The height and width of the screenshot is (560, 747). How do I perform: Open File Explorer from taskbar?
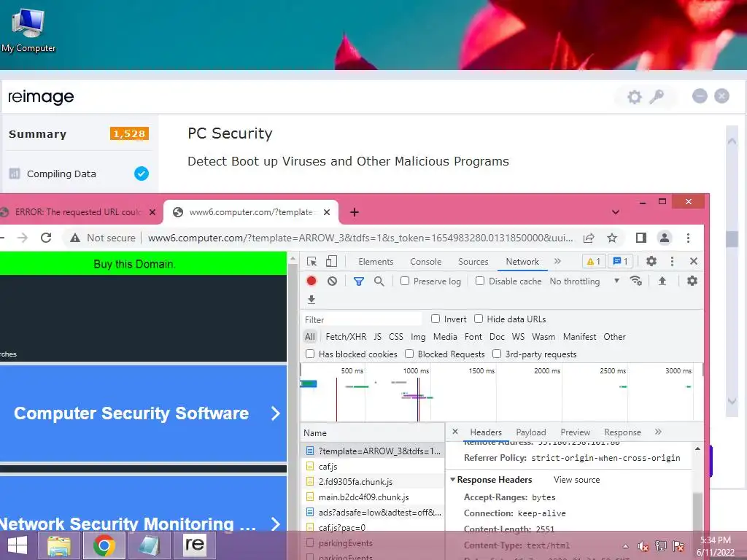[59, 545]
